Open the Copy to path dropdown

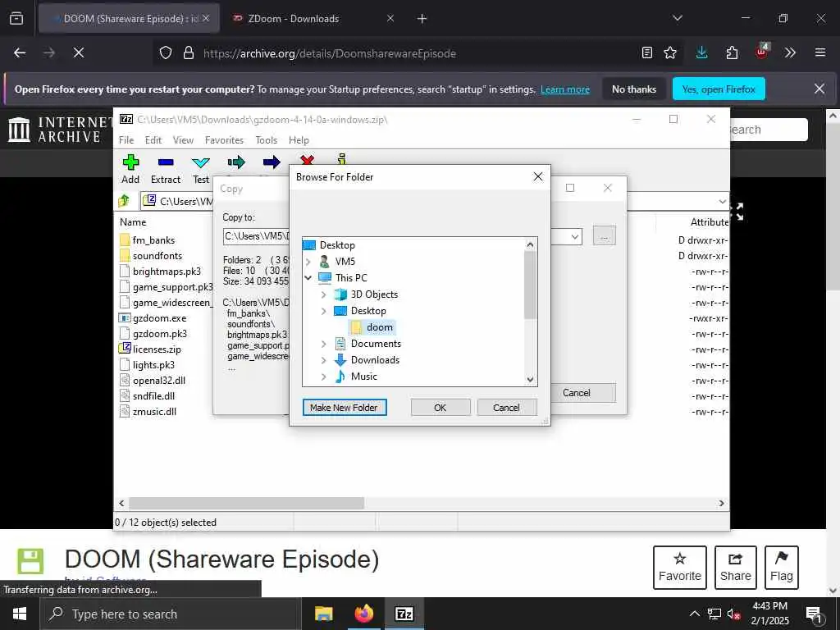tap(575, 236)
